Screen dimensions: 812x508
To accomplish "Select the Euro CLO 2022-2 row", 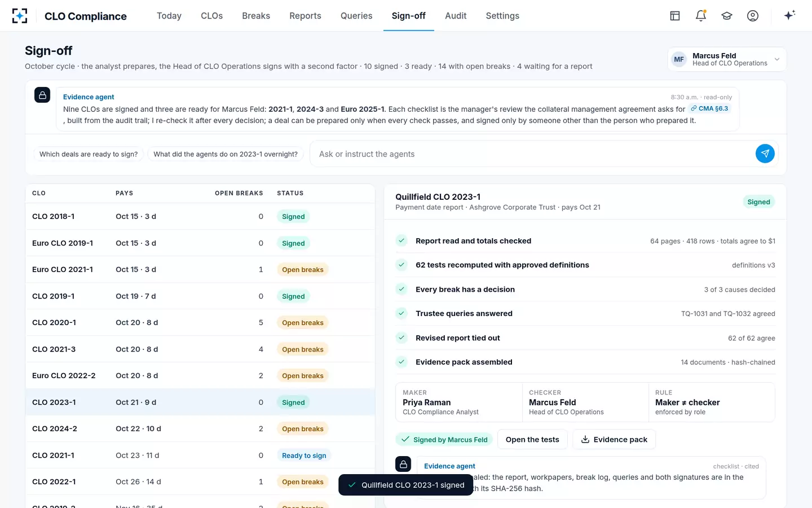I will pyautogui.click(x=200, y=375).
